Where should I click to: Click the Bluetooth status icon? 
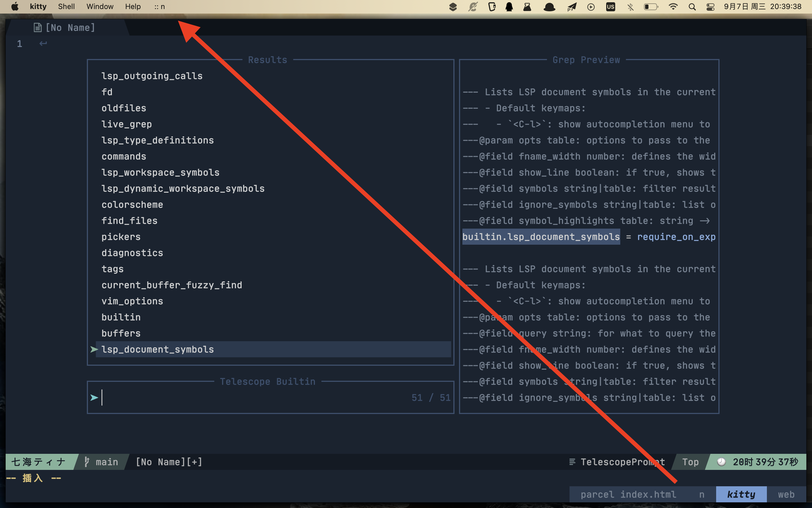[630, 7]
